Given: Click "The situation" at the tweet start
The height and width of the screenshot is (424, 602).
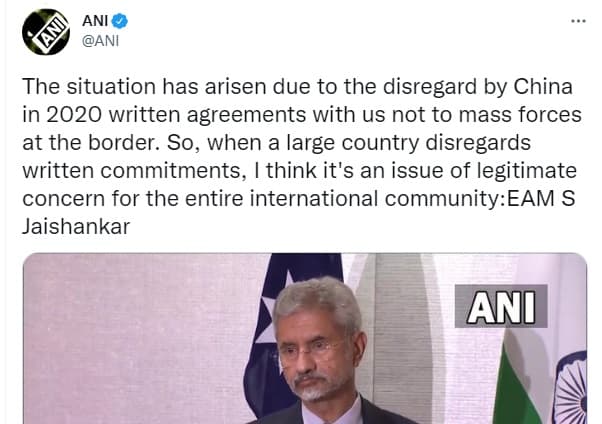Looking at the screenshot, I should coord(89,86).
